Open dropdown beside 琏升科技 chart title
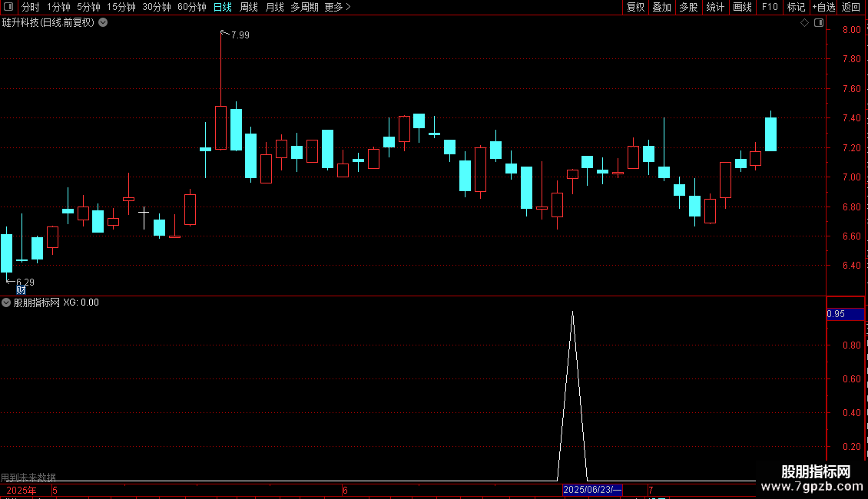 pos(103,23)
